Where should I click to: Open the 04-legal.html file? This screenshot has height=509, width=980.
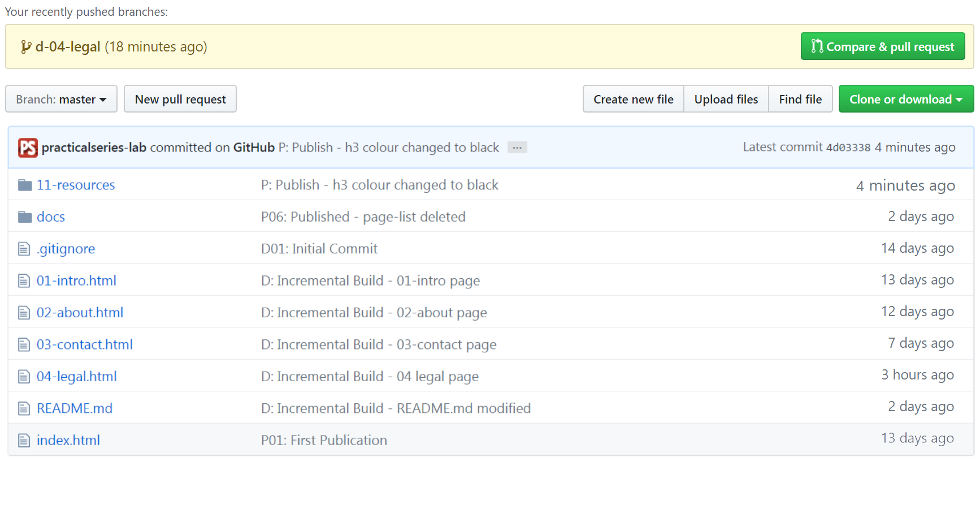point(77,377)
